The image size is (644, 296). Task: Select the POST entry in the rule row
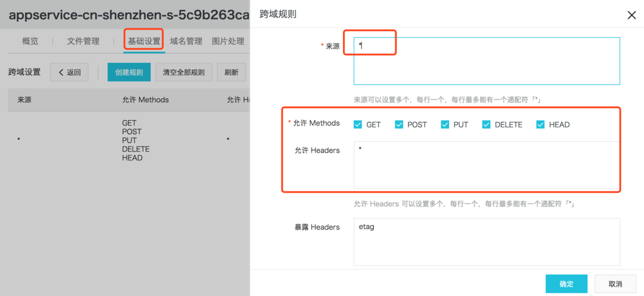click(x=132, y=132)
